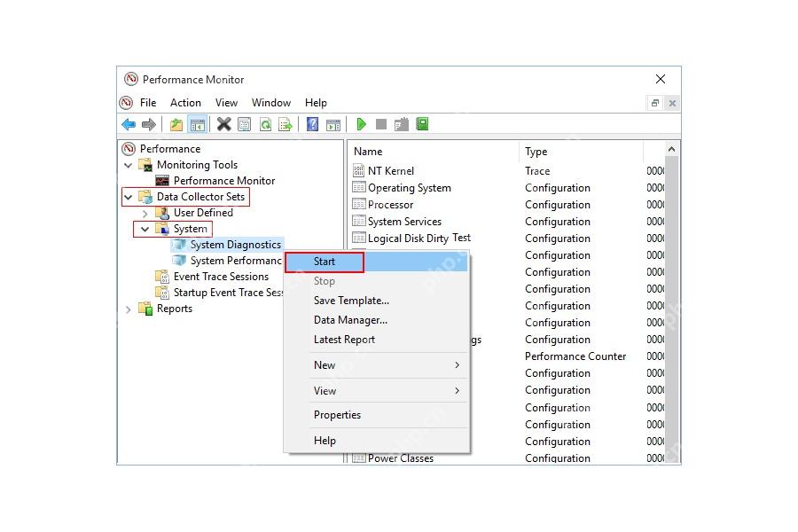Select System Performance collector set

click(236, 261)
